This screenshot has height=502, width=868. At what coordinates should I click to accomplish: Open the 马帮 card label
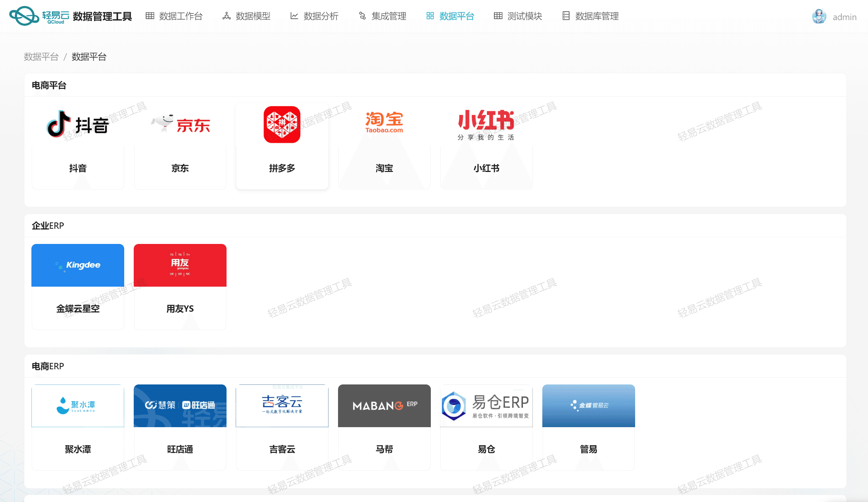[384, 449]
